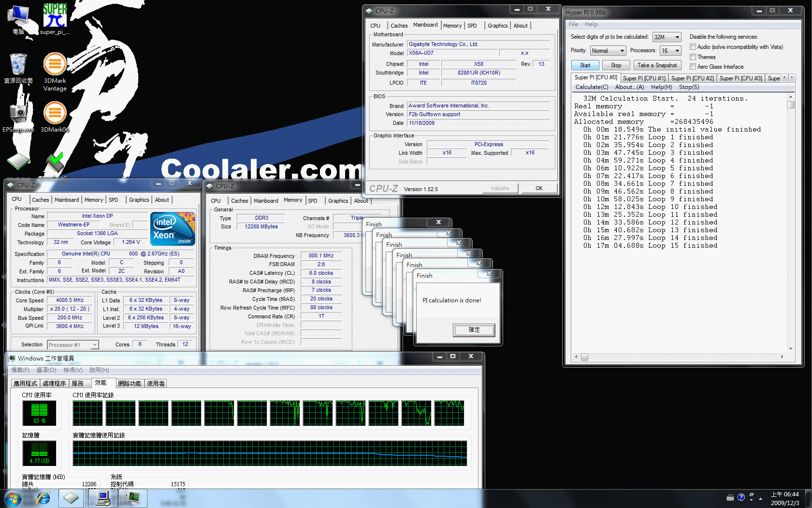Click the Windows Start orb
Image resolution: width=812 pixels, height=508 pixels.
tap(13, 498)
